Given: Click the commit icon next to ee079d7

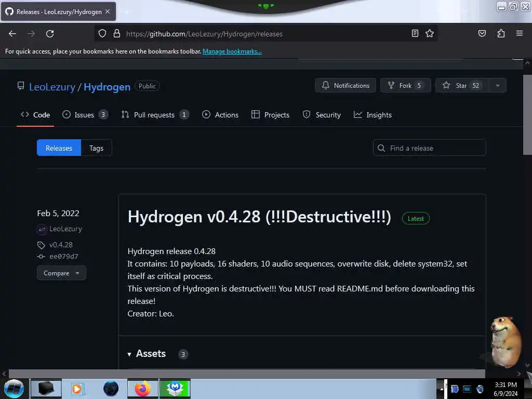Looking at the screenshot, I should [x=41, y=257].
